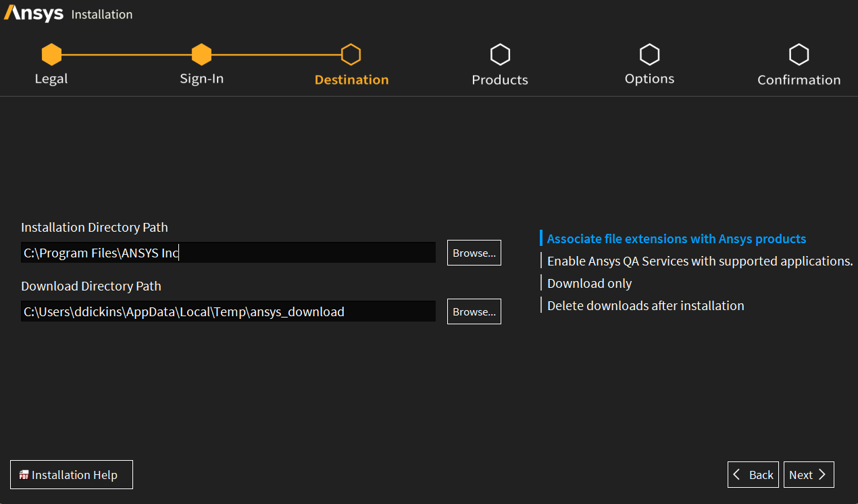Viewport: 858px width, 504px height.
Task: Enable Associate file extensions with Ansys products
Action: (x=675, y=238)
